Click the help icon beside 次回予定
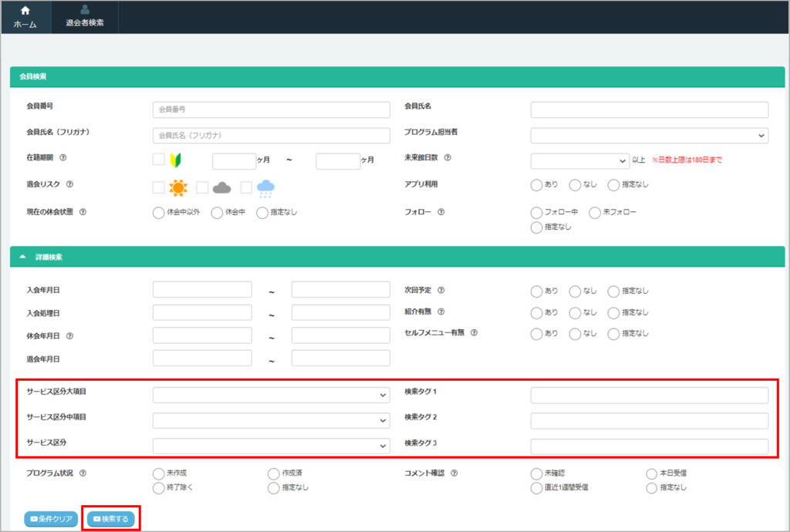Screen dimensions: 790x532 coord(442,291)
